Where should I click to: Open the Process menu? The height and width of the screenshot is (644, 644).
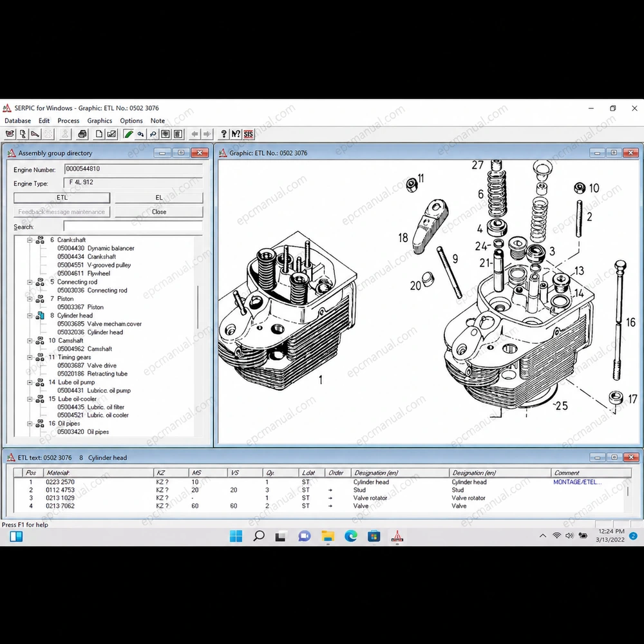(68, 121)
